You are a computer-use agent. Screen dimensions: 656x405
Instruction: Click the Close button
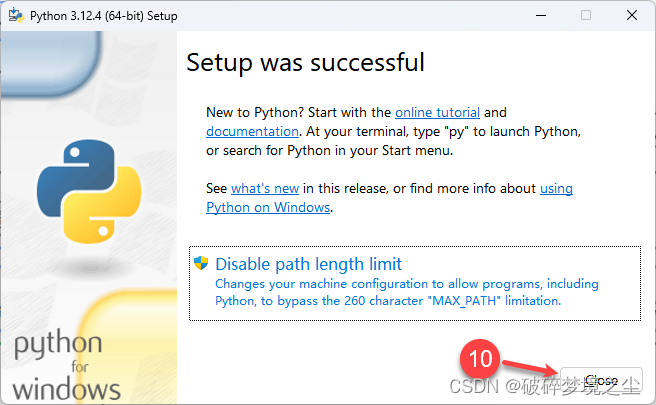pyautogui.click(x=601, y=380)
